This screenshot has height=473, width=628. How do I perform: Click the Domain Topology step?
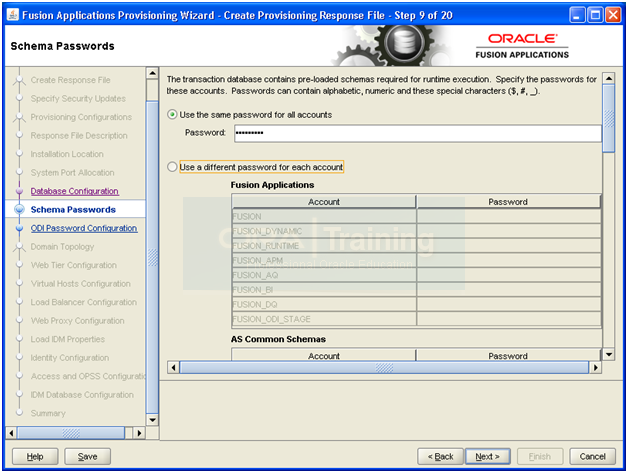(x=62, y=247)
